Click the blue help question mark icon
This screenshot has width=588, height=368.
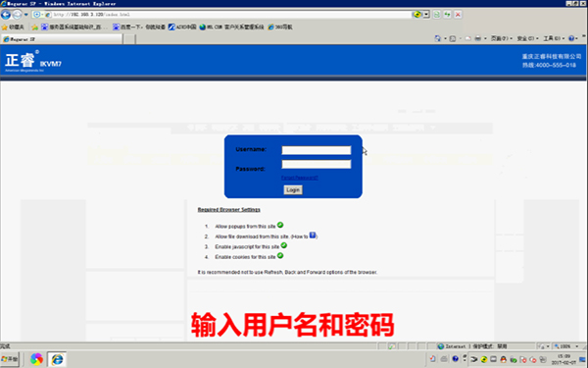571,38
